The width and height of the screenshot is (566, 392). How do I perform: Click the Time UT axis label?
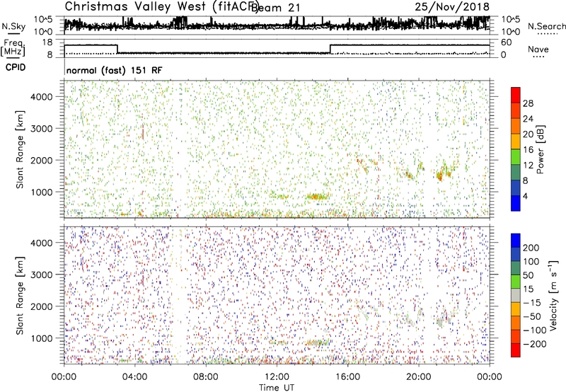[x=277, y=388]
